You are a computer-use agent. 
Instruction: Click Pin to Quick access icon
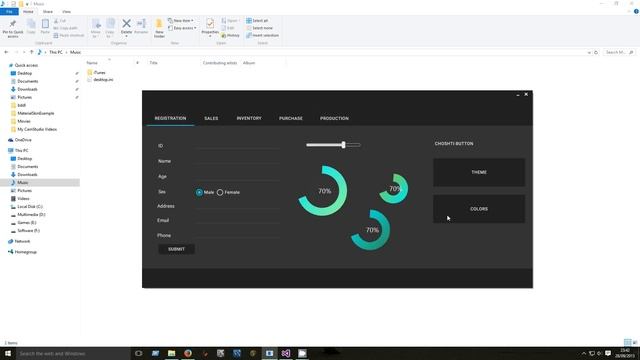click(x=13, y=24)
